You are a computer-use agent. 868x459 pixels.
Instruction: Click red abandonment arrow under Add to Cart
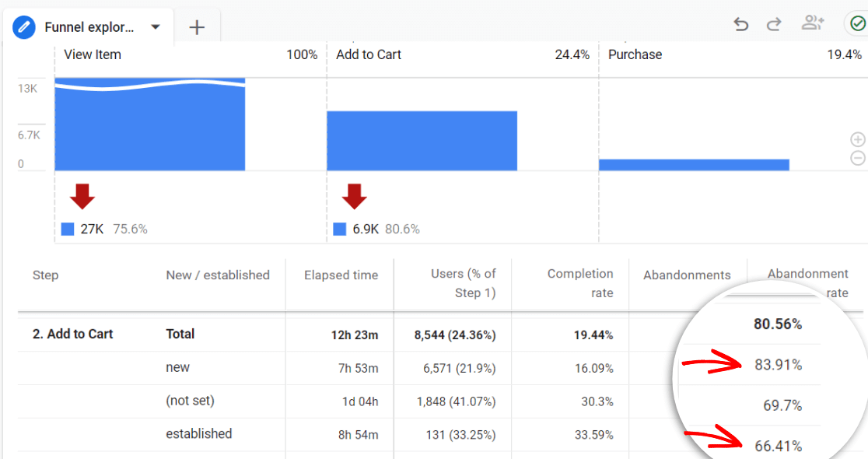pyautogui.click(x=355, y=197)
